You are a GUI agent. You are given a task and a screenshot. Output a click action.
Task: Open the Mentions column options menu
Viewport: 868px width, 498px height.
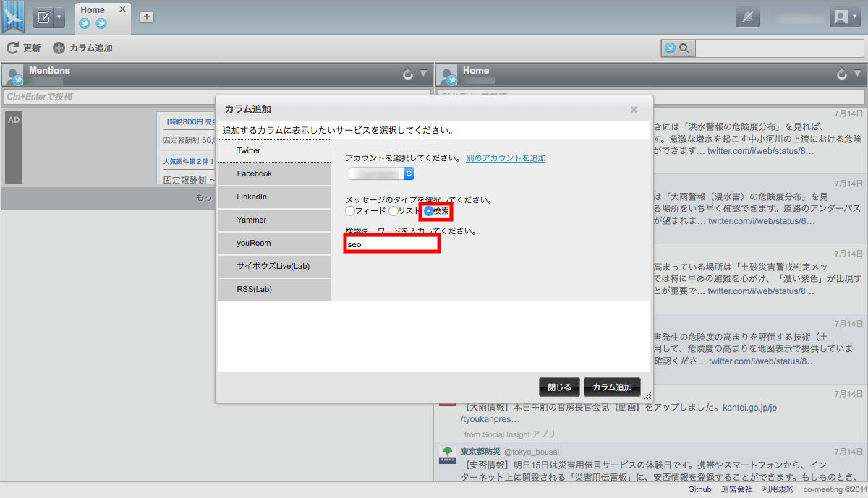click(424, 74)
